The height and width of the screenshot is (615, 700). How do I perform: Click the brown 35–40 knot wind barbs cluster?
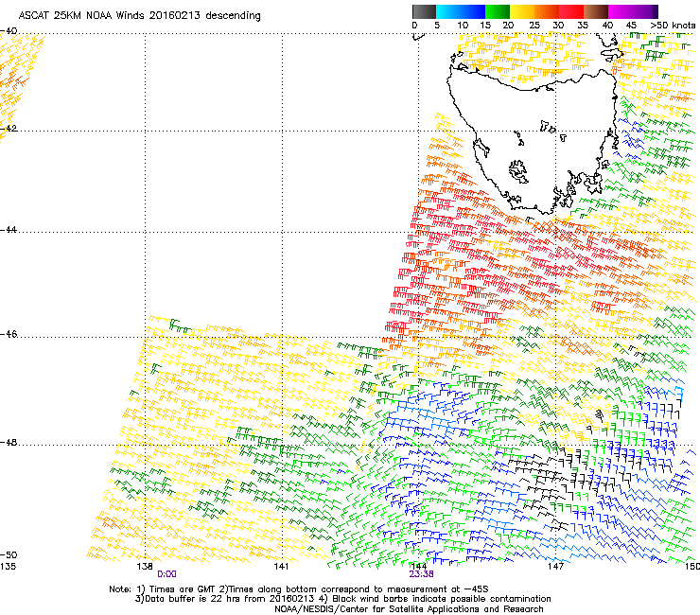click(488, 298)
